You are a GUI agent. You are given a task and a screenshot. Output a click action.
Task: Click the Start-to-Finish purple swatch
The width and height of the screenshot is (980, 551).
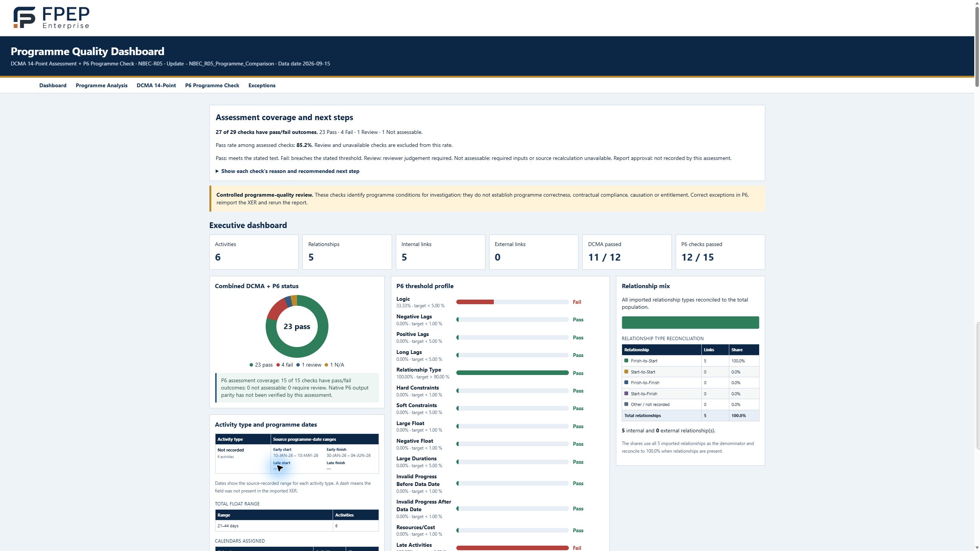[626, 393]
